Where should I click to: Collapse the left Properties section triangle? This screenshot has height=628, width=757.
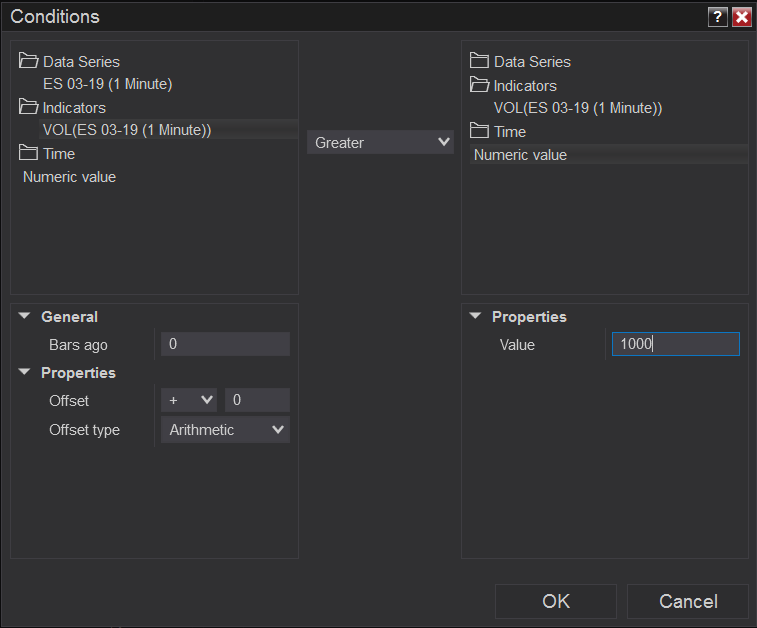click(x=24, y=372)
